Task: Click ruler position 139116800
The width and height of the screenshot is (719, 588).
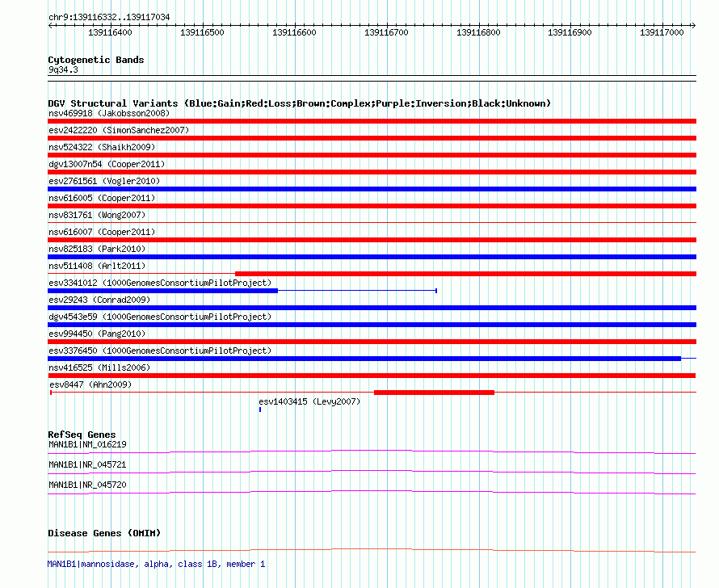Action: tap(478, 32)
